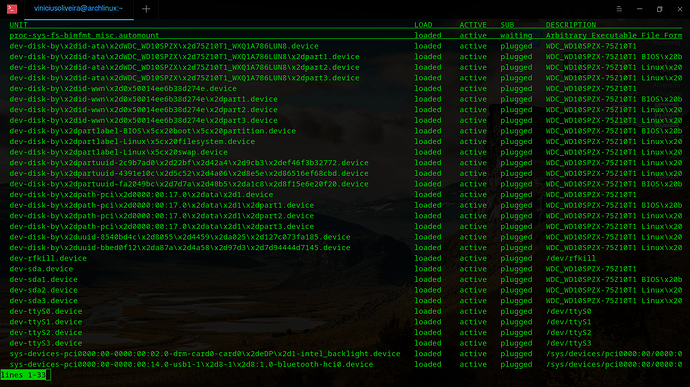
Task: Click 'active' state of dev-ttyS0.device
Action: click(473, 311)
